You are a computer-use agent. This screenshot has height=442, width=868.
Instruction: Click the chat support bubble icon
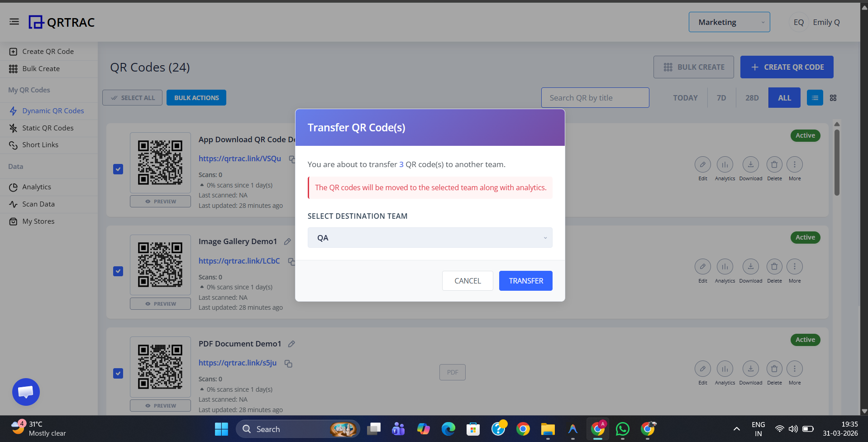point(26,392)
